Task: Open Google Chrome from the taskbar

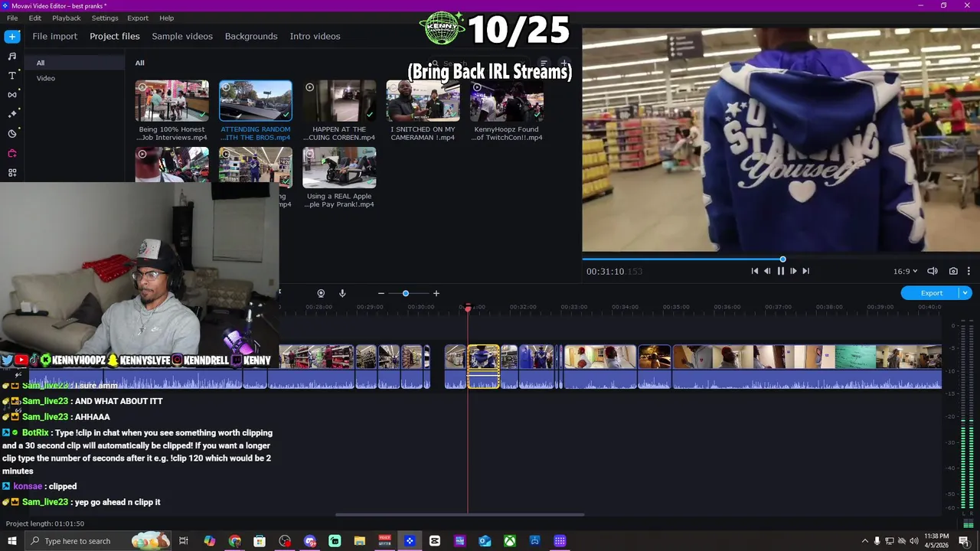Action: click(x=234, y=541)
